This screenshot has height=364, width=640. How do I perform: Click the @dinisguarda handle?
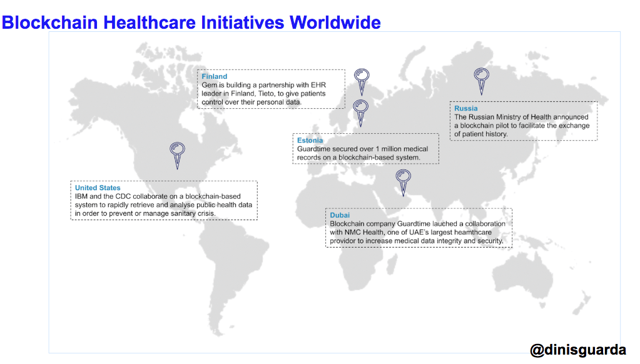(578, 350)
